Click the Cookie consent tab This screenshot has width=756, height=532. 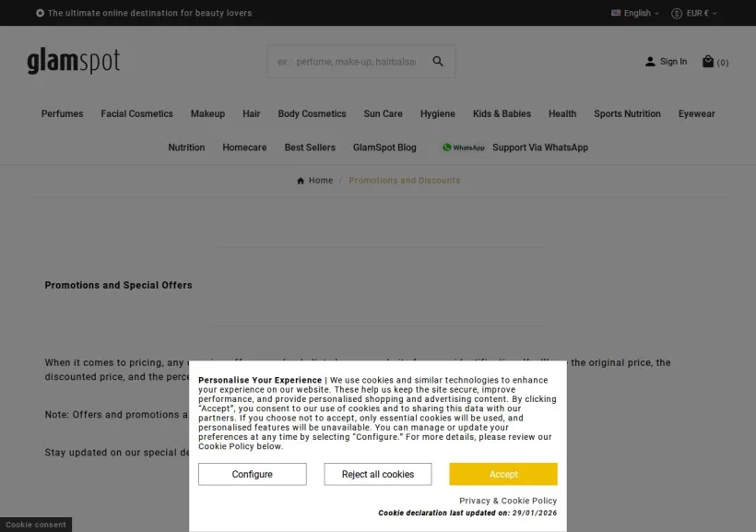36,525
